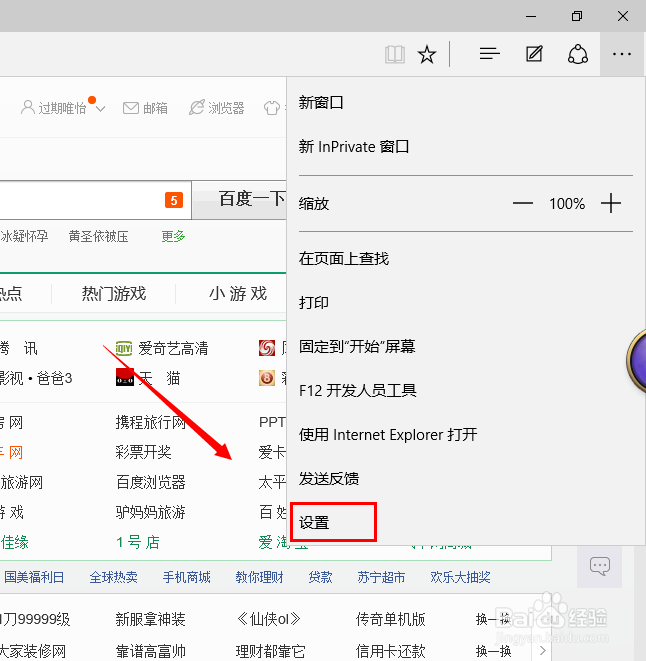The width and height of the screenshot is (646, 661).
Task: Choose 在页面上查找 from the menu
Action: pos(344,258)
